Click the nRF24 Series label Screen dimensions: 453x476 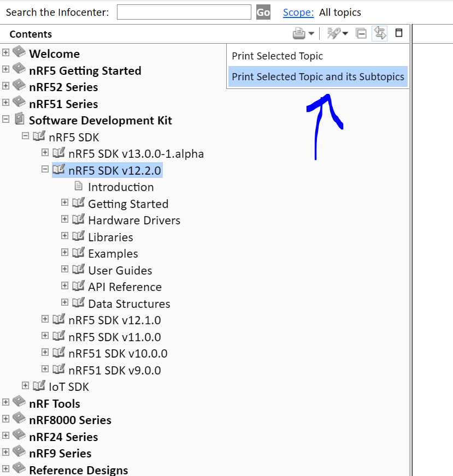pyautogui.click(x=63, y=437)
